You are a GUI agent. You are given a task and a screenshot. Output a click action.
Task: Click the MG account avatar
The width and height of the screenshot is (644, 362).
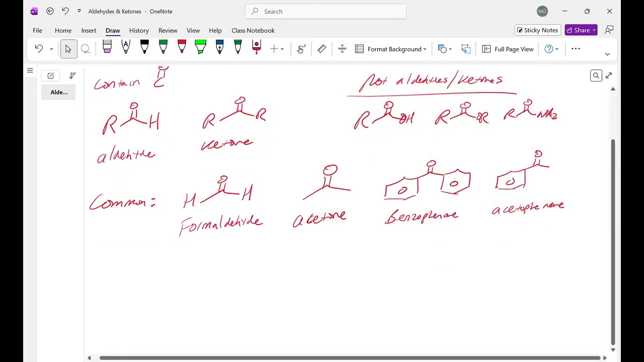(x=542, y=11)
